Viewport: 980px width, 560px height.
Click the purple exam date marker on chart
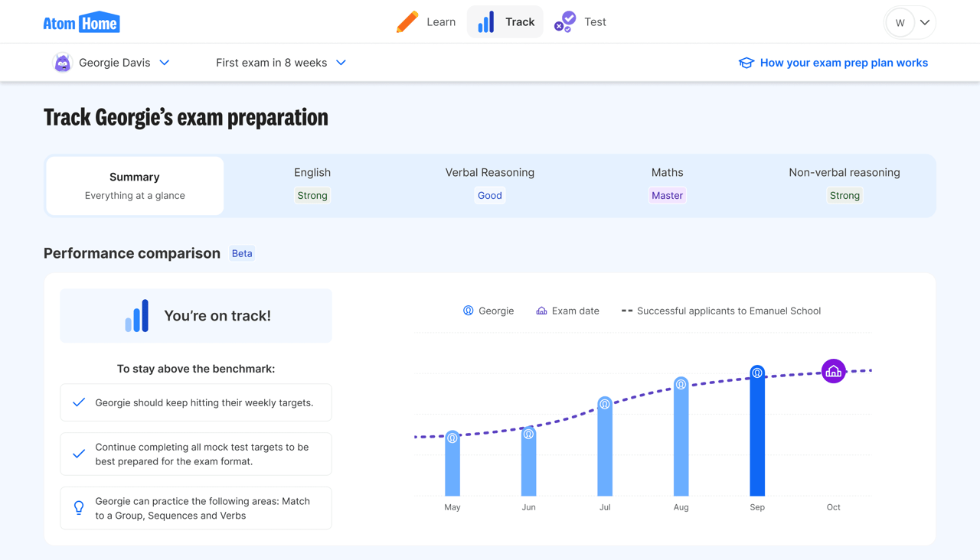click(833, 372)
